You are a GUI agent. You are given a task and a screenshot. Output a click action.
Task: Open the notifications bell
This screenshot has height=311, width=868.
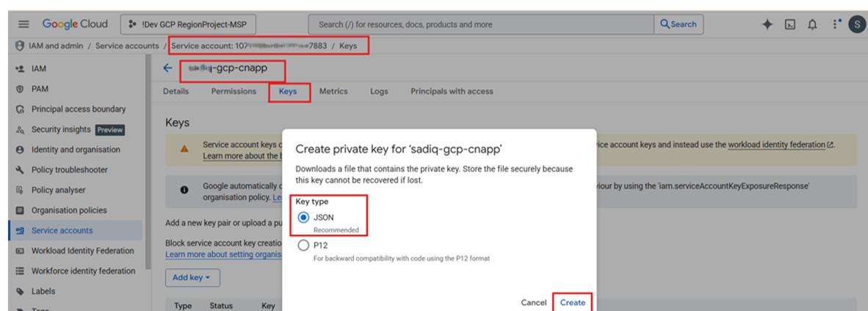point(812,24)
